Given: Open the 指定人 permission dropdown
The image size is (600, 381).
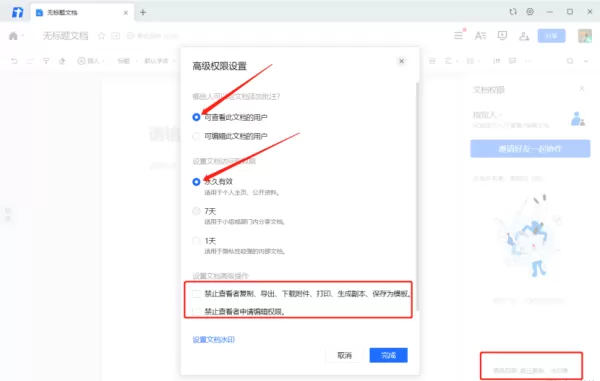Looking at the screenshot, I should [487, 115].
